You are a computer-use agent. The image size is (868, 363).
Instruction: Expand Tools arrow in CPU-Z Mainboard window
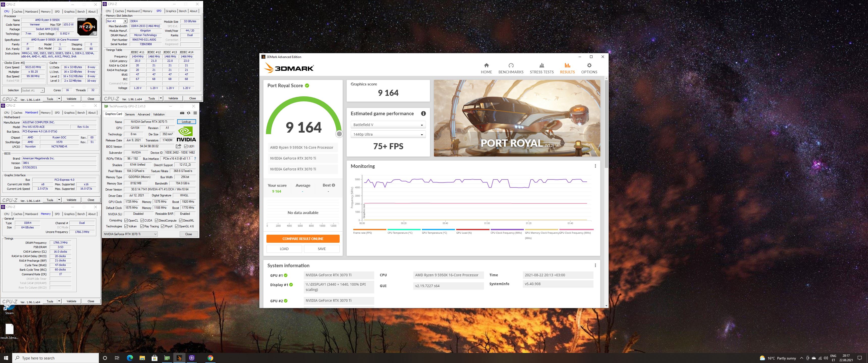(x=59, y=200)
